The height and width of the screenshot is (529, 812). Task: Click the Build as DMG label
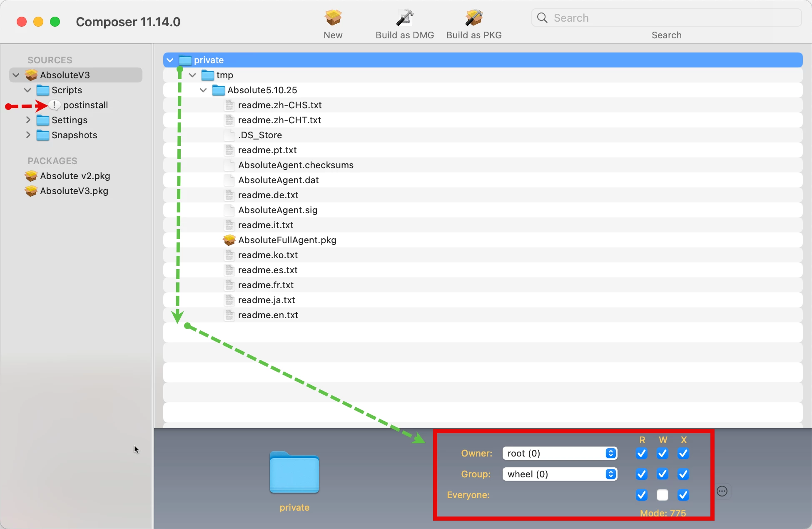pyautogui.click(x=405, y=35)
